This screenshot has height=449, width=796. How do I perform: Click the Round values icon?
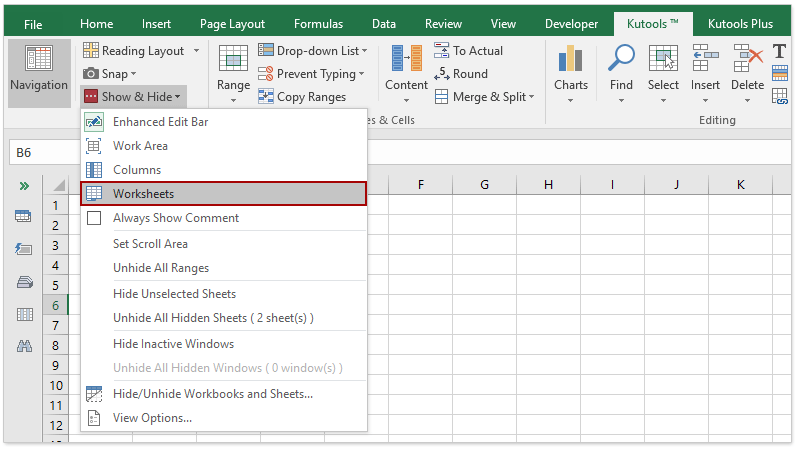point(441,74)
